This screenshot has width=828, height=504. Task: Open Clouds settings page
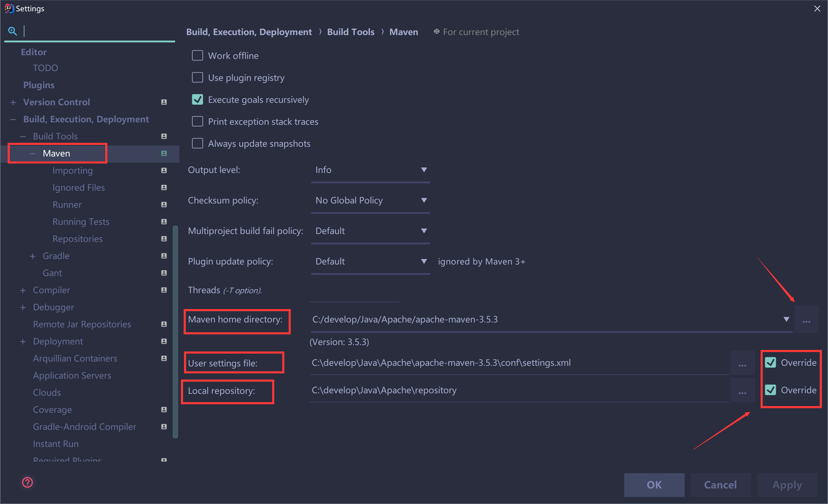tap(47, 392)
